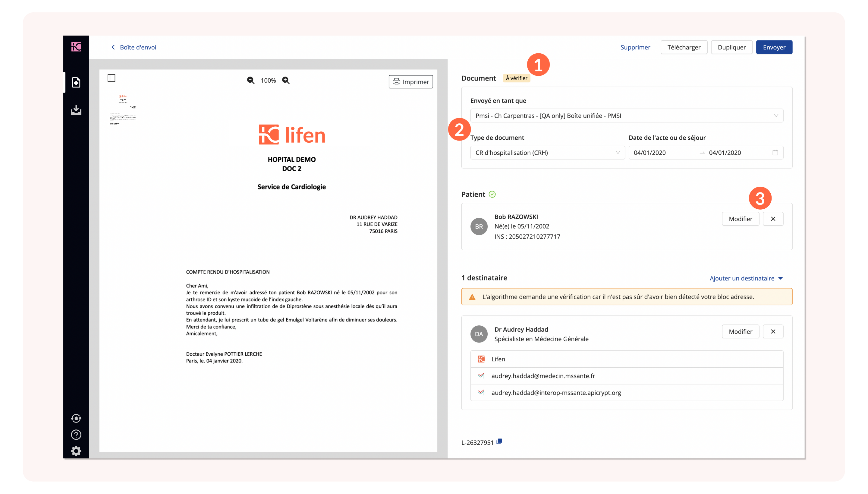Open the Envoyé en tant que dropdown
The image size is (868, 494).
[x=627, y=116]
